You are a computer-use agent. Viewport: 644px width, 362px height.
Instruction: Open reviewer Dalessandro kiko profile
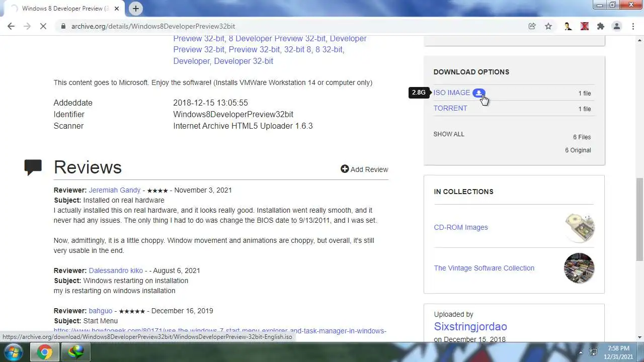116,270
